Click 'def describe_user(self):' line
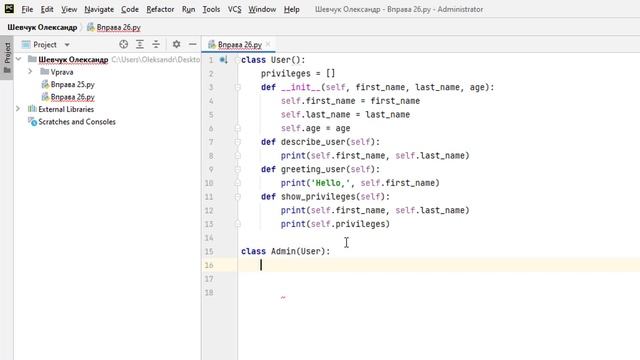This screenshot has height=360, width=640. tap(320, 142)
